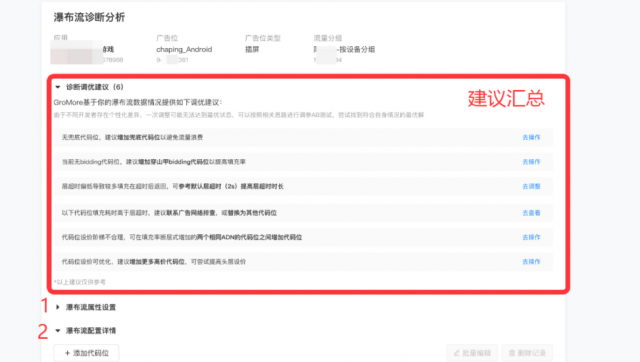Open 去查看 for 代码位填充耗时高于层超时 row
Viewport: 640px width, 362px height.
click(x=531, y=213)
